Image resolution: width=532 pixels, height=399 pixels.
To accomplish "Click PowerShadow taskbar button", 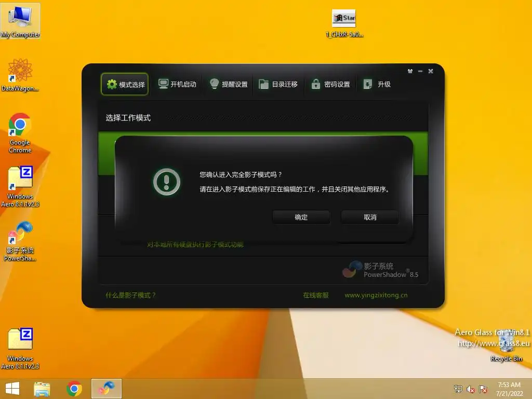I will (x=107, y=389).
